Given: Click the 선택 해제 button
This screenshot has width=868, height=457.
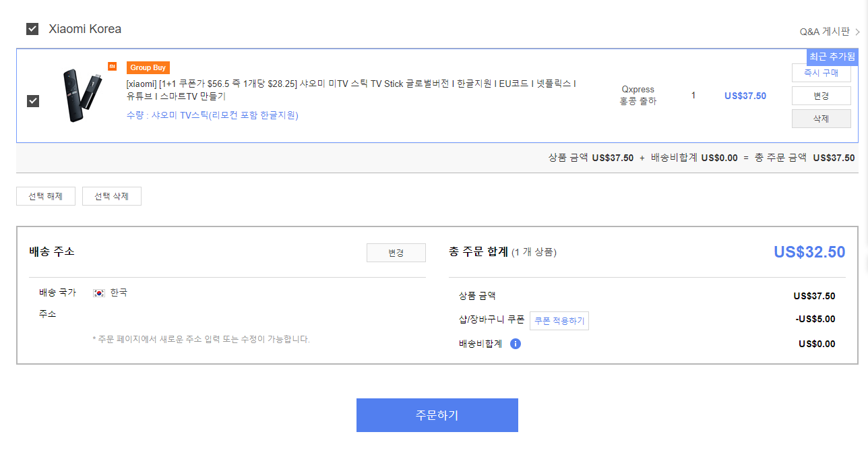Looking at the screenshot, I should (x=46, y=196).
